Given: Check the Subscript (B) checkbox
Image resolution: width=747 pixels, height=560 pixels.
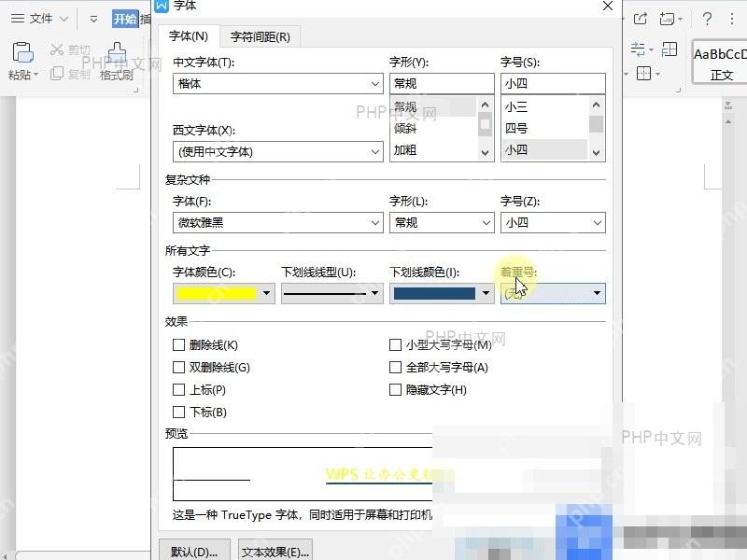Looking at the screenshot, I should [x=178, y=412].
